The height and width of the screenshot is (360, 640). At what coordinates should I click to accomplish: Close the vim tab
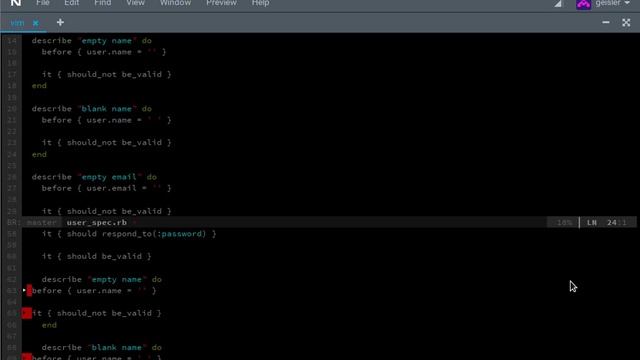coord(36,23)
